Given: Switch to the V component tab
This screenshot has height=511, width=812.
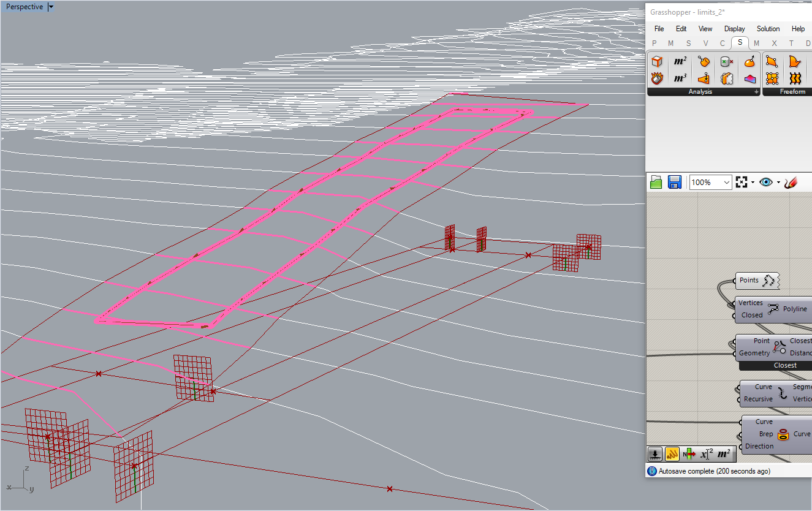Looking at the screenshot, I should click(x=705, y=43).
